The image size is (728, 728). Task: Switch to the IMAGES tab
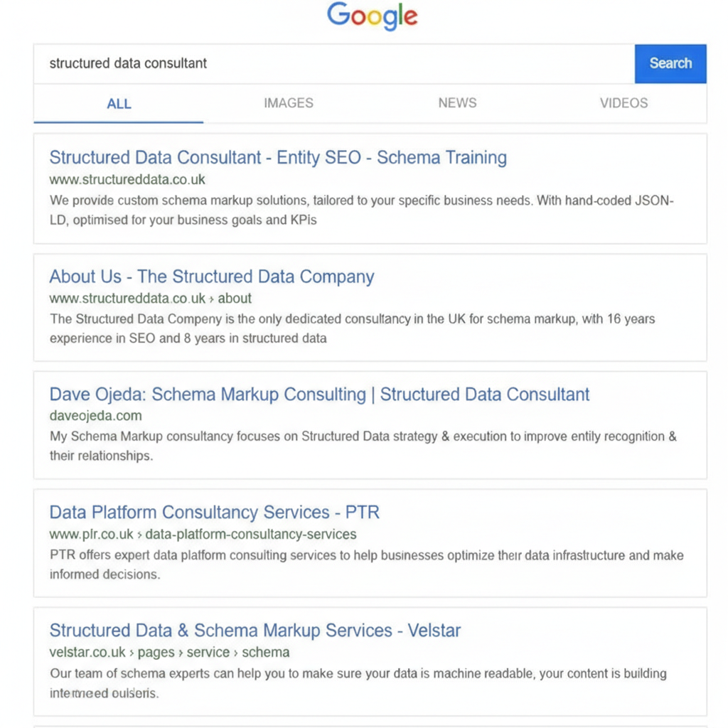pos(288,103)
